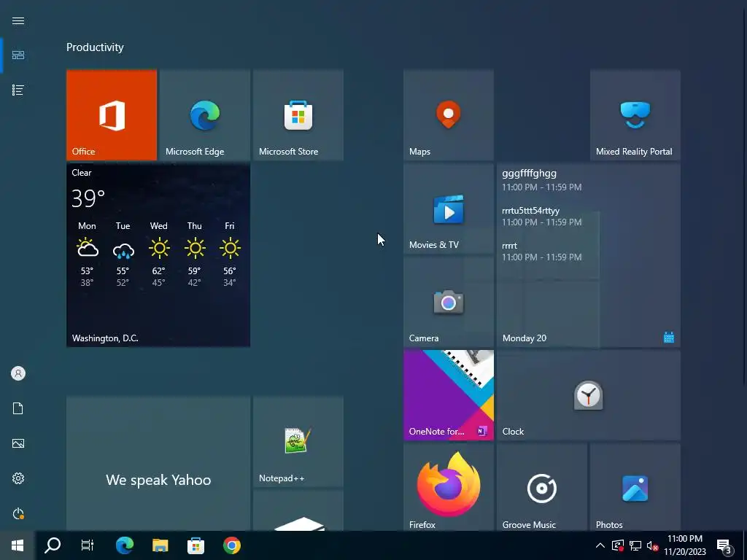This screenshot has width=747, height=560.
Task: Click the Power button in Start
Action: click(18, 513)
